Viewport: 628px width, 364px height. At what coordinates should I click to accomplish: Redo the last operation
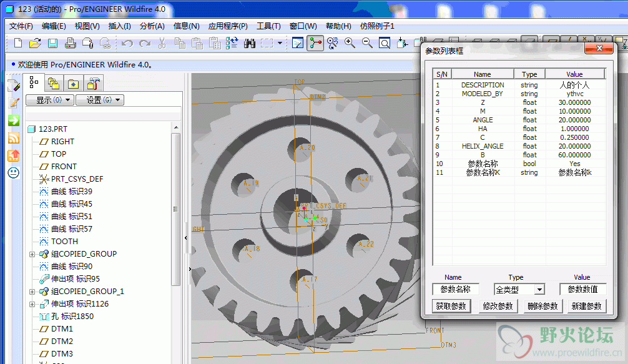click(145, 43)
